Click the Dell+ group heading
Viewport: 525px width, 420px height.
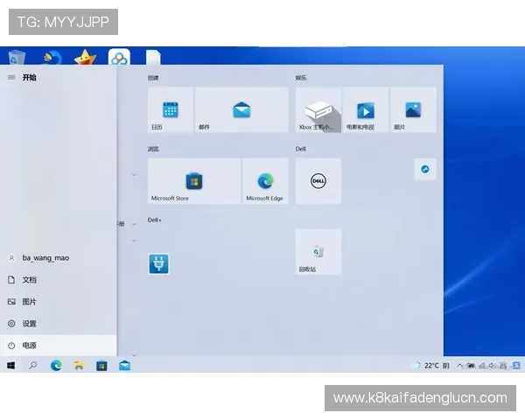coord(154,220)
